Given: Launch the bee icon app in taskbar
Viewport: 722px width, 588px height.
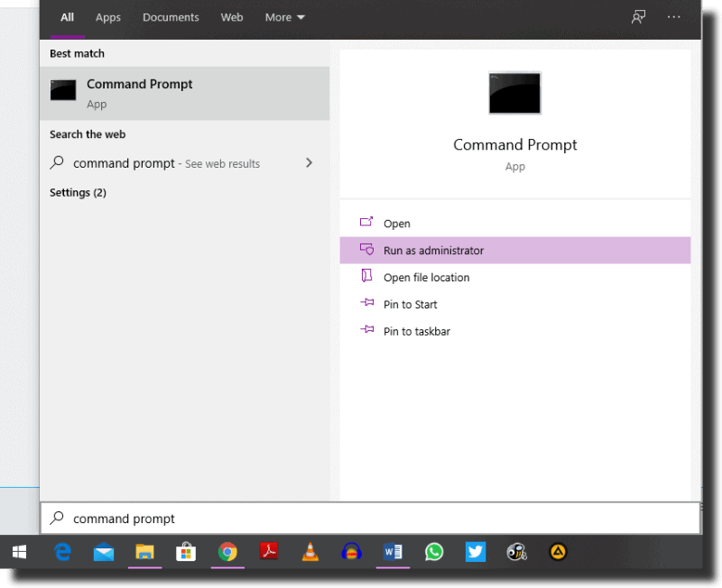Looking at the screenshot, I should point(516,552).
